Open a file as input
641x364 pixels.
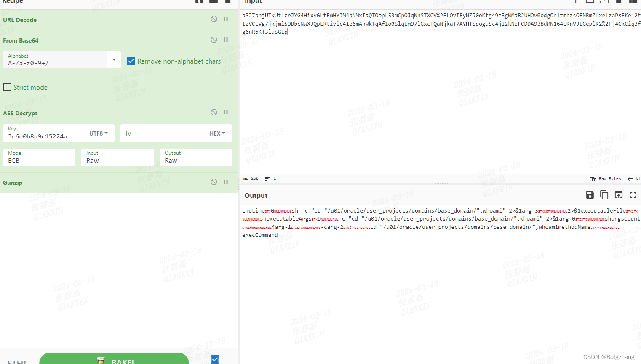(x=604, y=2)
